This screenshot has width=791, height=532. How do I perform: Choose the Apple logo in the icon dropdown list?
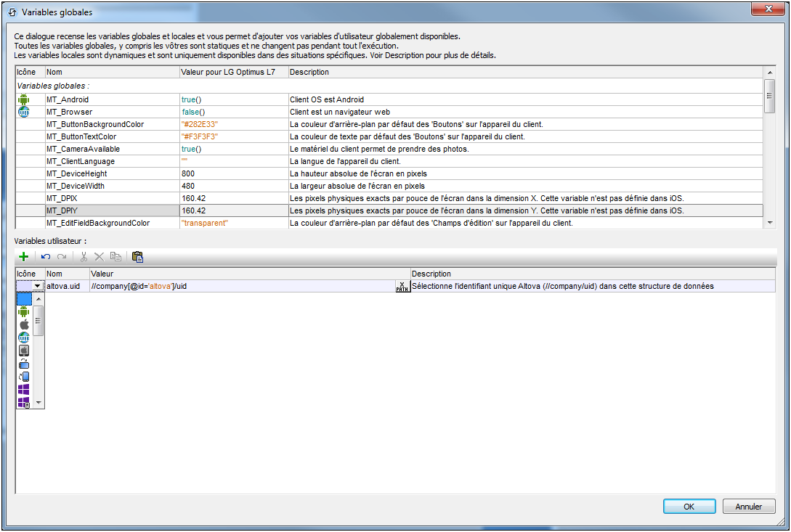pos(24,324)
